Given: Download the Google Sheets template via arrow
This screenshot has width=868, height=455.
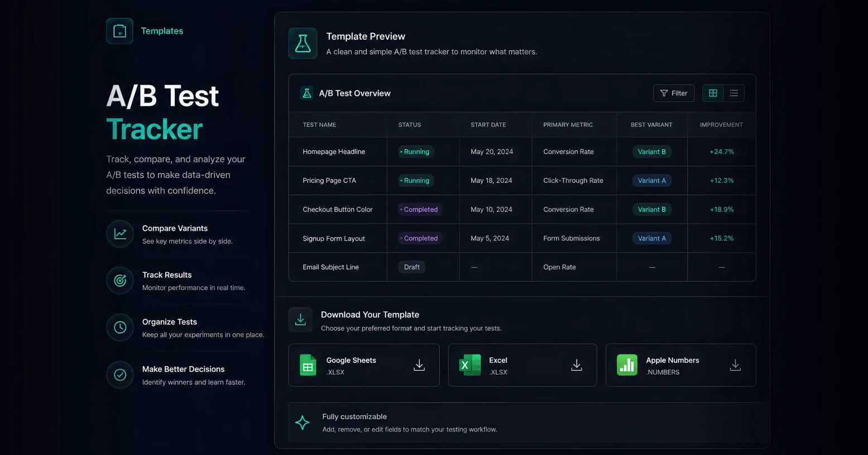Looking at the screenshot, I should pyautogui.click(x=419, y=365).
